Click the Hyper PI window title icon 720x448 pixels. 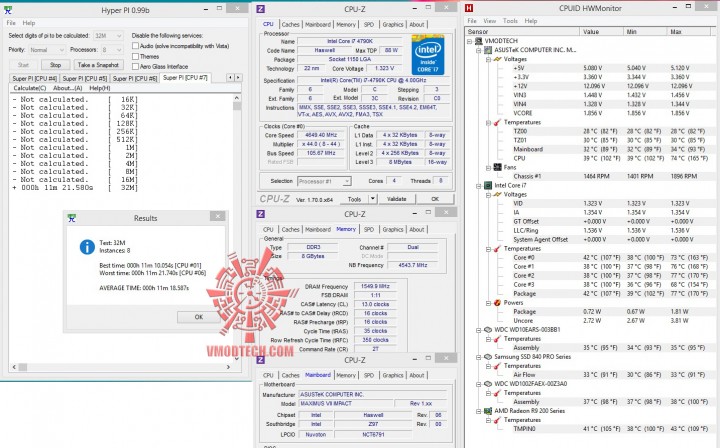[7, 10]
